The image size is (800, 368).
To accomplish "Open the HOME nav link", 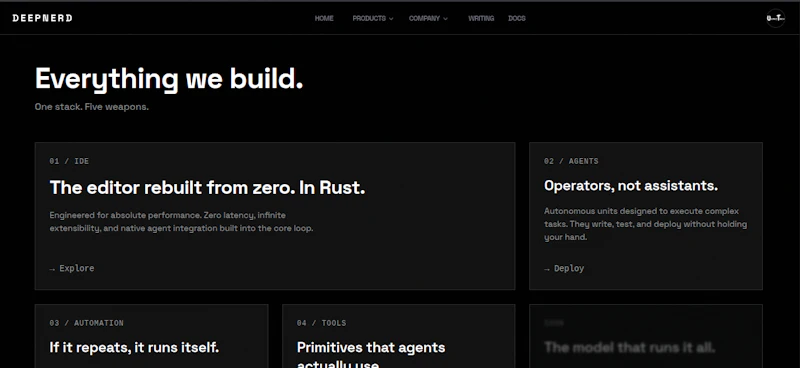I will pyautogui.click(x=324, y=18).
